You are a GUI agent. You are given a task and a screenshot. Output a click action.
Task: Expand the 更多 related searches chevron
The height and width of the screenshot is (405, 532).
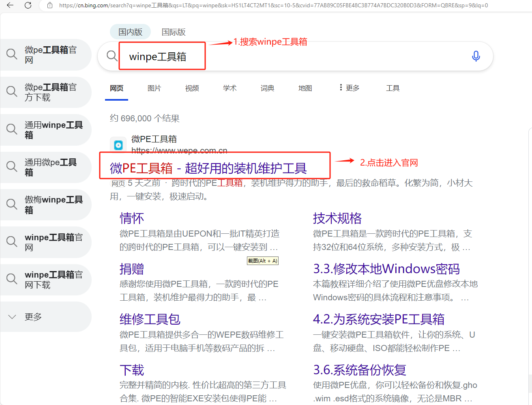point(12,317)
